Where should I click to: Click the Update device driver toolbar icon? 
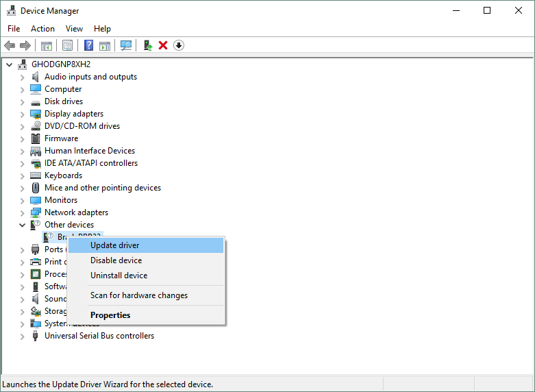147,45
